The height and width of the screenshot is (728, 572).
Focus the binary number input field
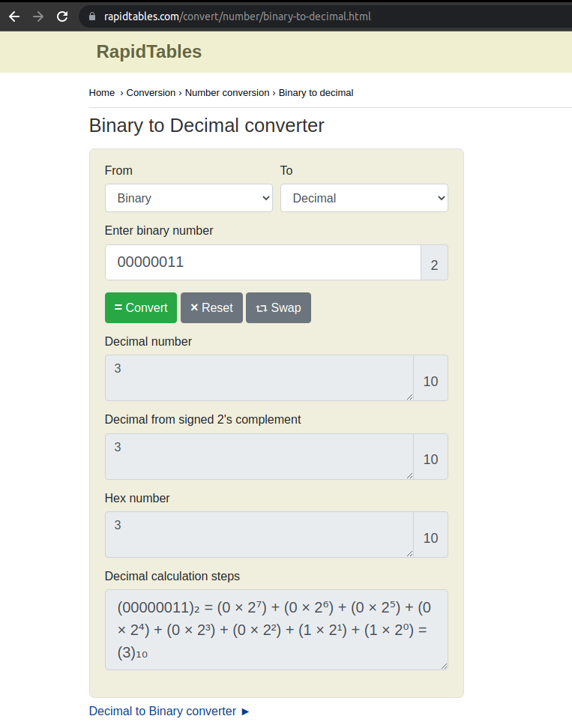pos(262,262)
